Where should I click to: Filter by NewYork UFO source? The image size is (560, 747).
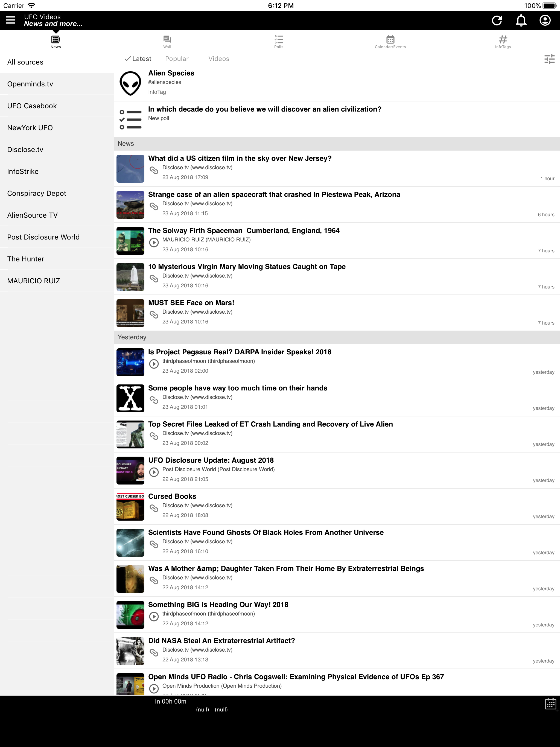[x=57, y=128]
